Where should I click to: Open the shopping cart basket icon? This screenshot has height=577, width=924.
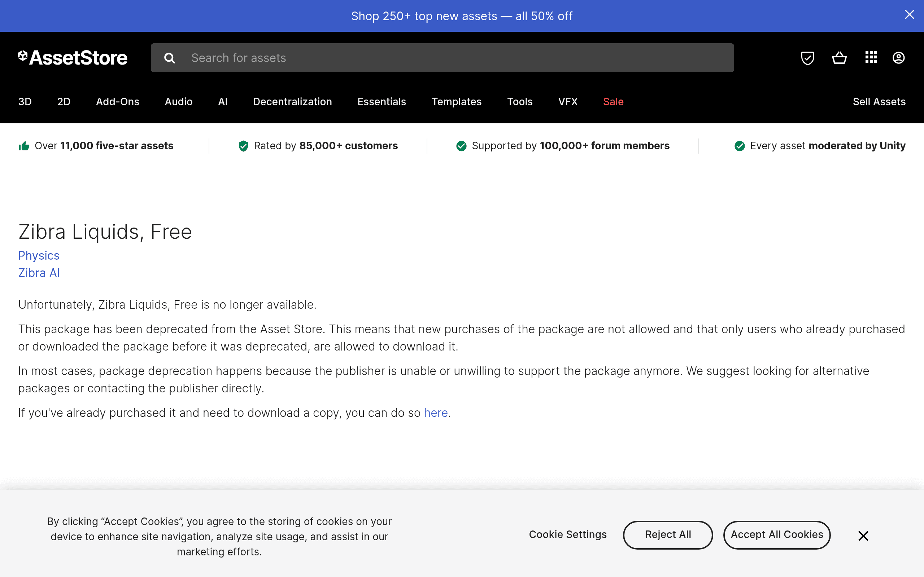[839, 58]
